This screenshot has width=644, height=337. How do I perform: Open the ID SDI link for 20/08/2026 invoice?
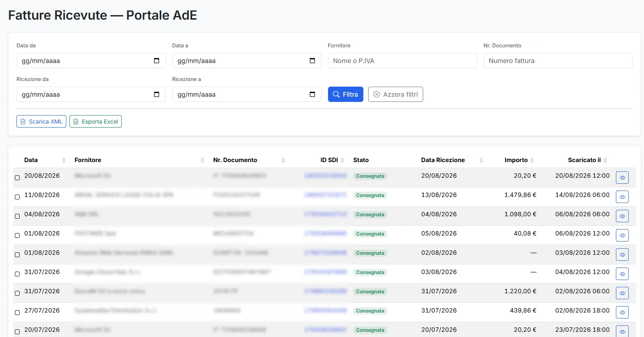(x=325, y=176)
